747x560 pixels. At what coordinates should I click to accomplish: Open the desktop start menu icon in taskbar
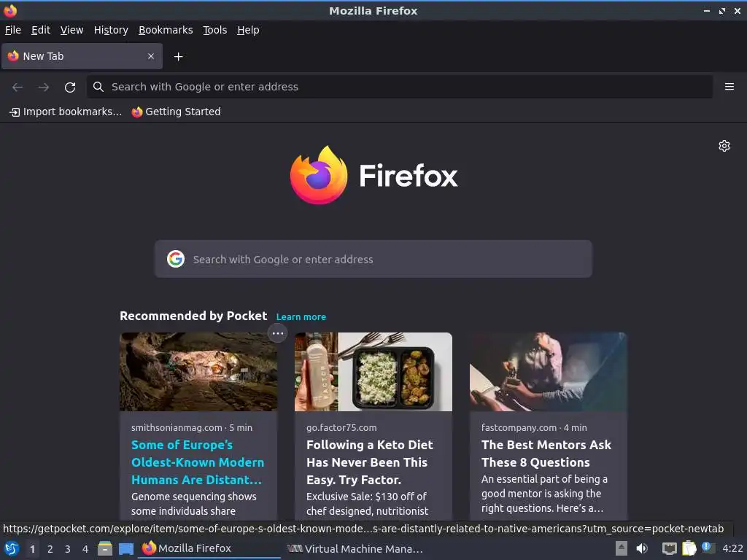pos(12,548)
